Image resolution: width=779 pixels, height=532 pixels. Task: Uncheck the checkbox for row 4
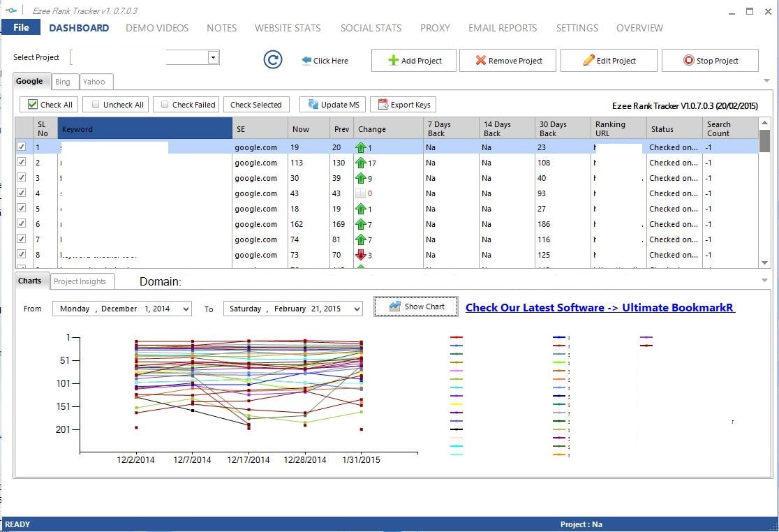point(22,193)
